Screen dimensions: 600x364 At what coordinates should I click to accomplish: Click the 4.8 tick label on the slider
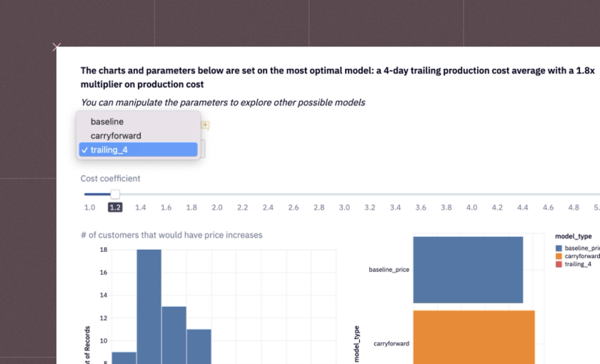coord(574,207)
